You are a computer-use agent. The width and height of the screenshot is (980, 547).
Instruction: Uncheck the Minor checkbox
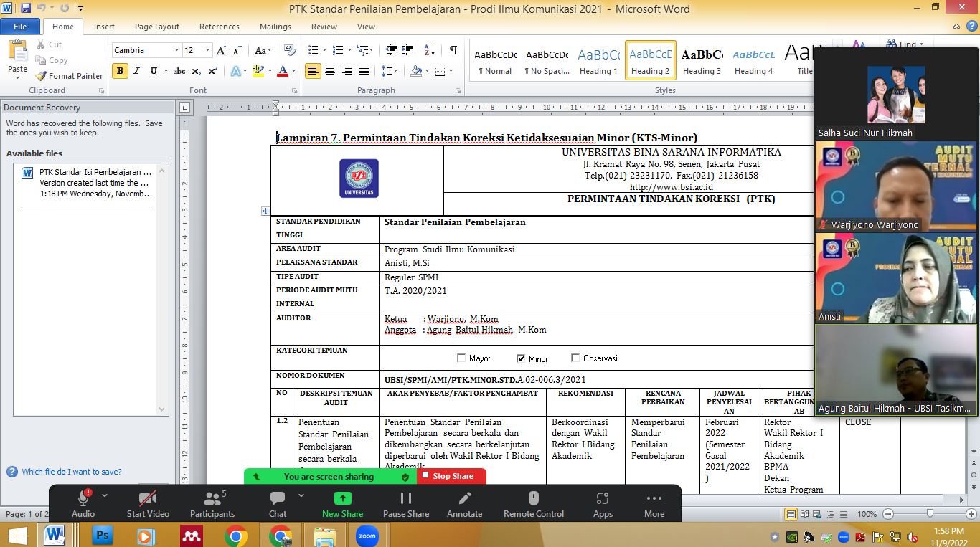click(521, 358)
